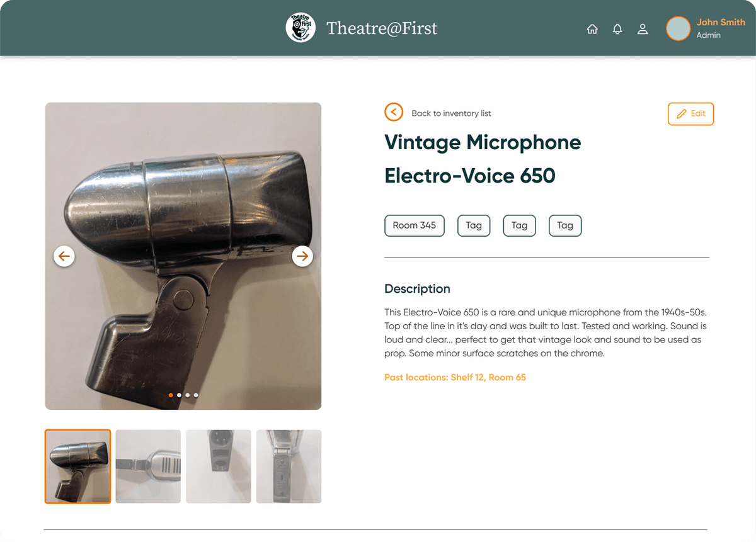Click the Edit button
756x542 pixels.
point(690,114)
